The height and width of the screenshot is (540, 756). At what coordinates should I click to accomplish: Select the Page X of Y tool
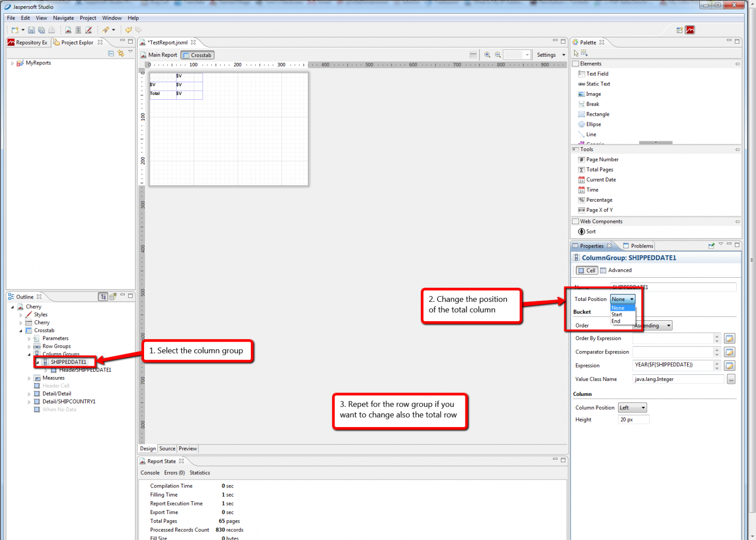click(595, 210)
